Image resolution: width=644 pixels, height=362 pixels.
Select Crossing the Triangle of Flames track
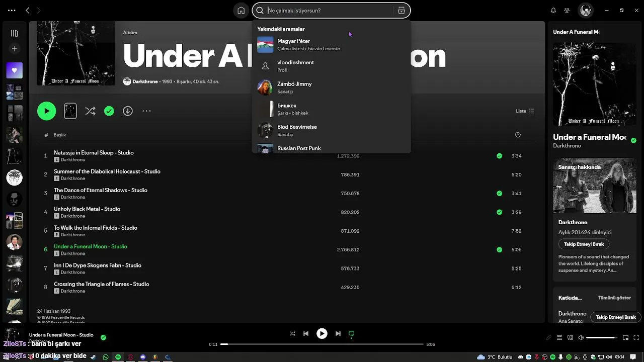[x=102, y=284]
